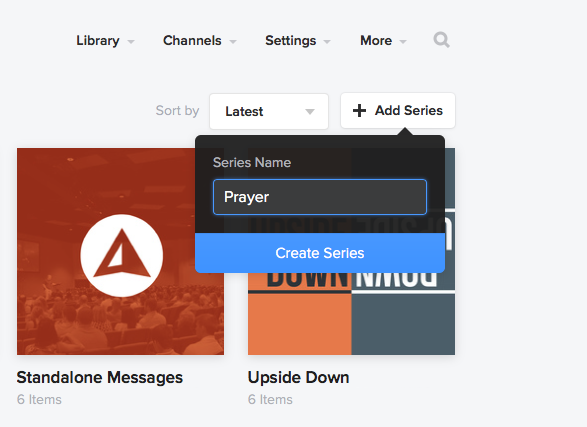This screenshot has height=427, width=587.
Task: Click the 6 Items text under Standalone Messages
Action: point(39,399)
